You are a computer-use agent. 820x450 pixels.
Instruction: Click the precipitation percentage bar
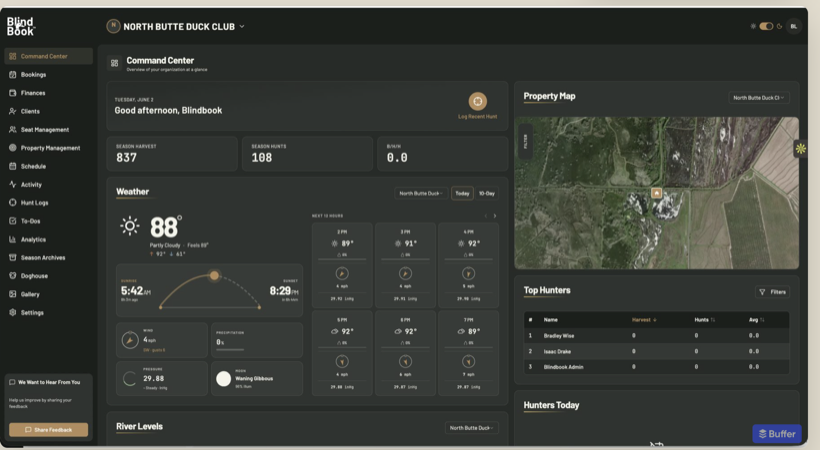coord(230,350)
